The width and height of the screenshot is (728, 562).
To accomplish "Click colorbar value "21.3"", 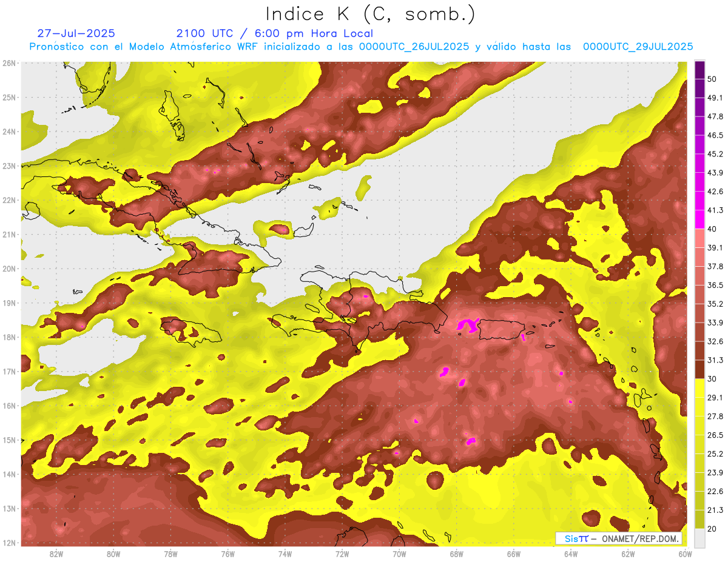I will [715, 510].
